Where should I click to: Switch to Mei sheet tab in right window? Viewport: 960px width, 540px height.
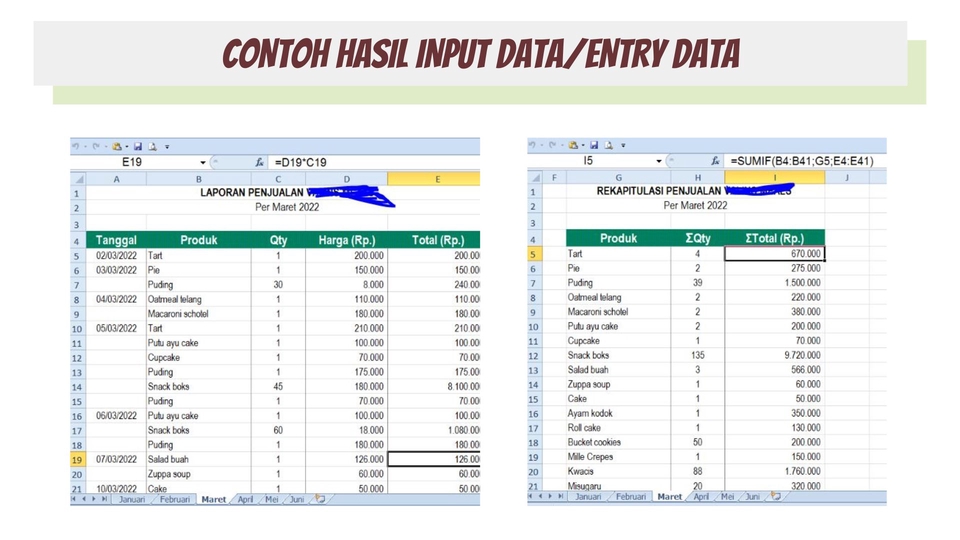(727, 497)
